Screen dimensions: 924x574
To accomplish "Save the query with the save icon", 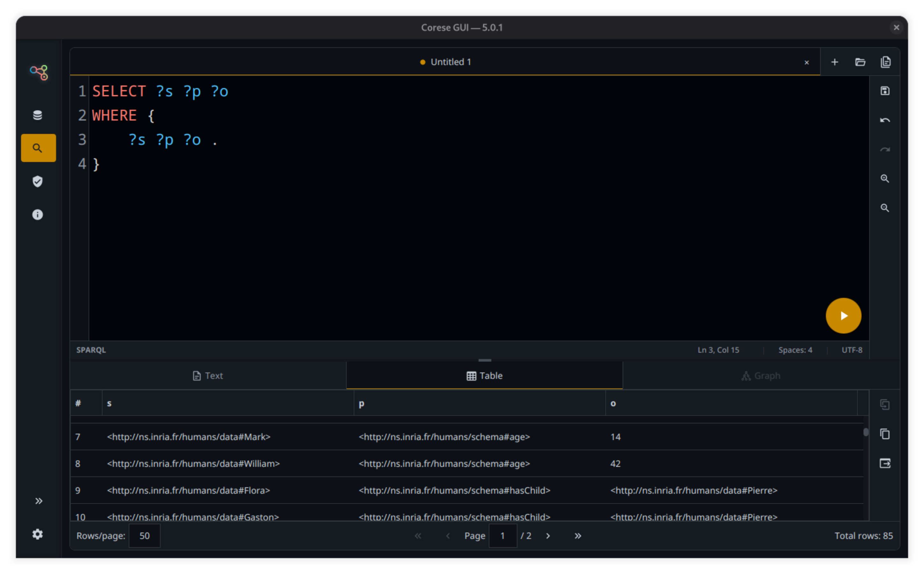I will tap(884, 91).
